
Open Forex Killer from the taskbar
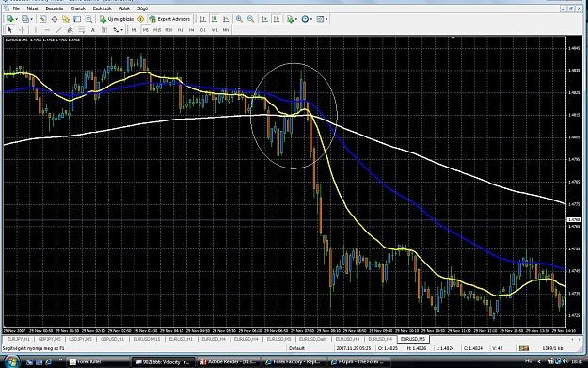[x=98, y=362]
